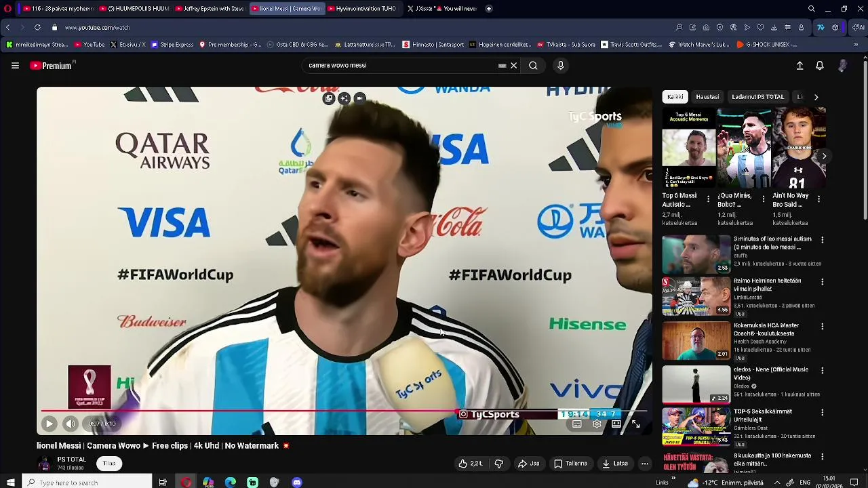Open options for TOP-5 Seksikkäimmät video

(822, 412)
